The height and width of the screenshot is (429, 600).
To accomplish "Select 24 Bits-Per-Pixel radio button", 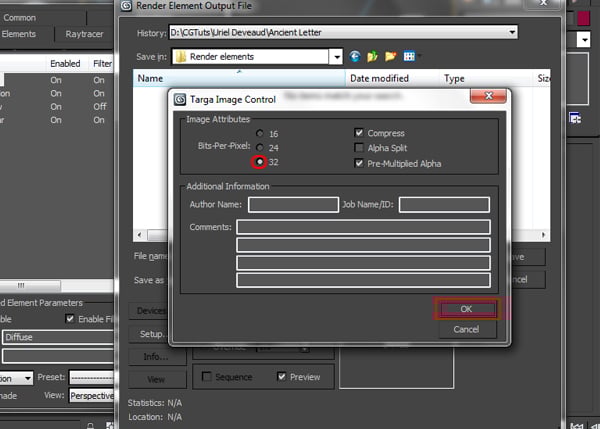I will (260, 147).
